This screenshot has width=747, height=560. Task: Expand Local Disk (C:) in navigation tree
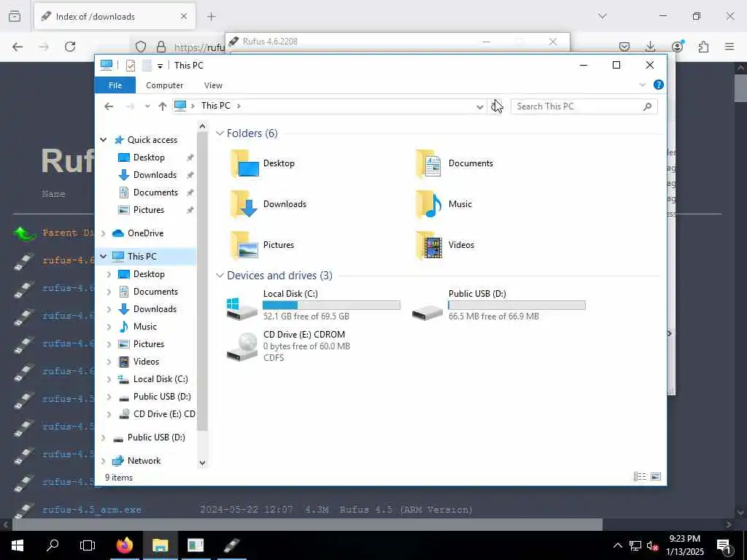[x=109, y=379]
